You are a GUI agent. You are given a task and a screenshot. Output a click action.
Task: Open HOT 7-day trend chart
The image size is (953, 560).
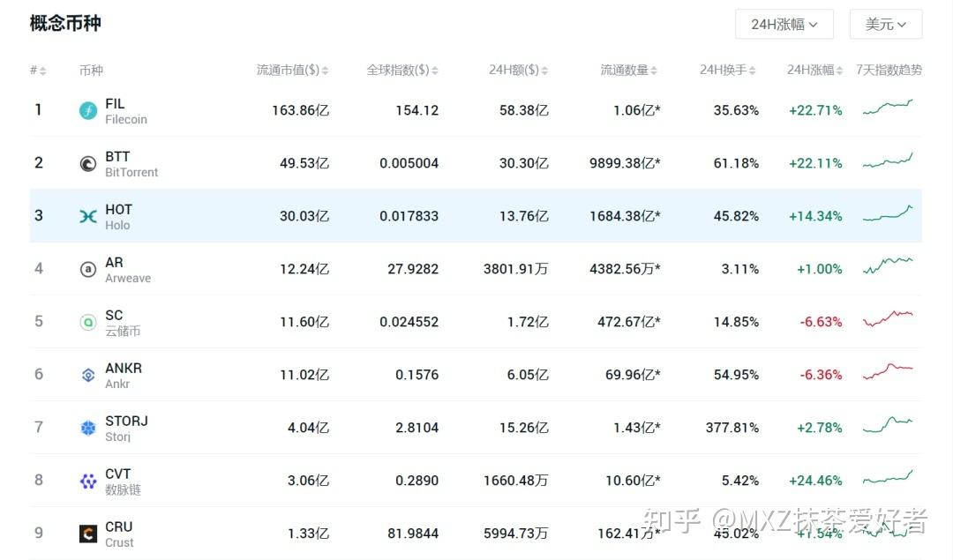click(x=888, y=213)
